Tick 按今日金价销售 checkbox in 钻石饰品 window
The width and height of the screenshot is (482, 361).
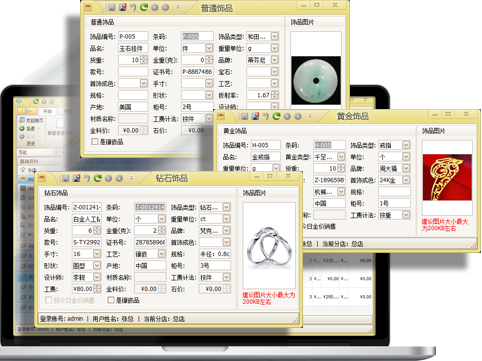click(x=49, y=300)
